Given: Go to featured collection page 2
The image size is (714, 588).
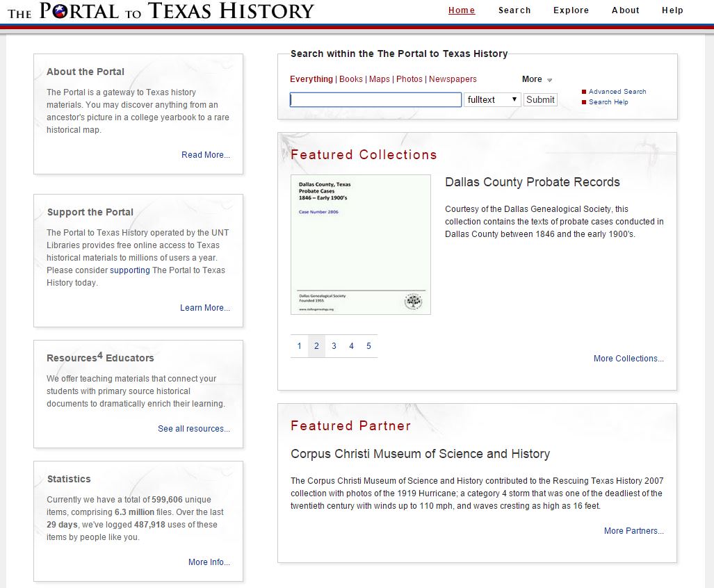Looking at the screenshot, I should (316, 346).
